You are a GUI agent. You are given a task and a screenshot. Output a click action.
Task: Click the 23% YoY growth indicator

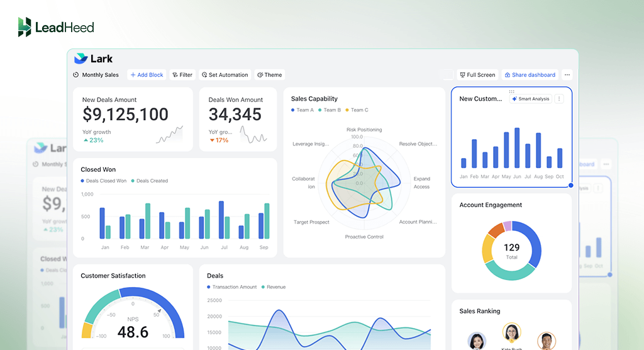click(x=94, y=140)
